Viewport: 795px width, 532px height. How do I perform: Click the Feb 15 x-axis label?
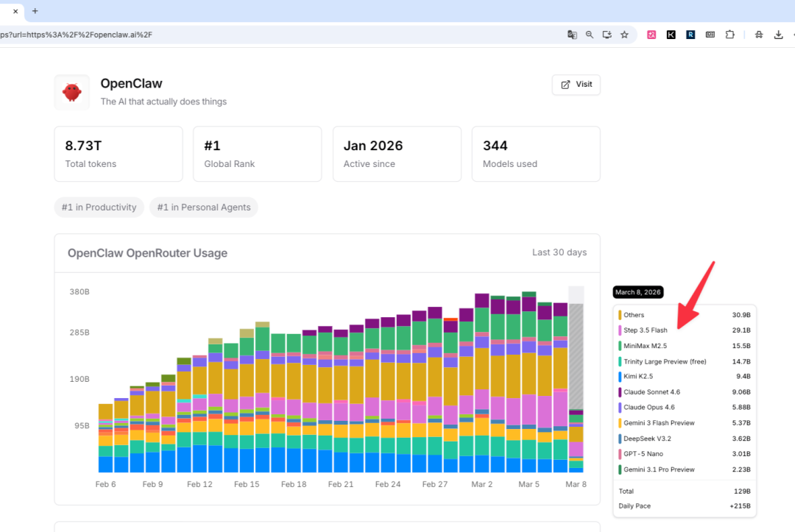[x=247, y=484]
